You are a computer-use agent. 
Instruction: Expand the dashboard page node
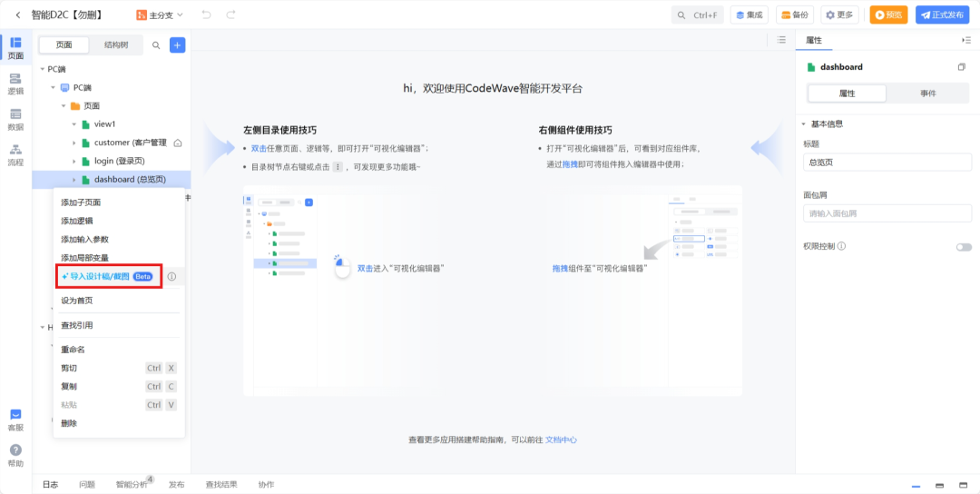74,180
